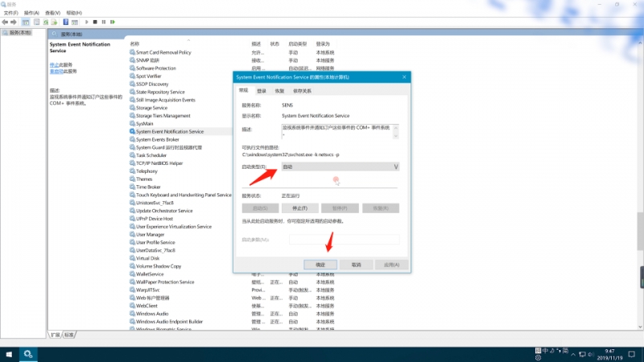Toggle the show/hide console tree toolbar icon
The height and width of the screenshot is (362, 644).
point(26,23)
